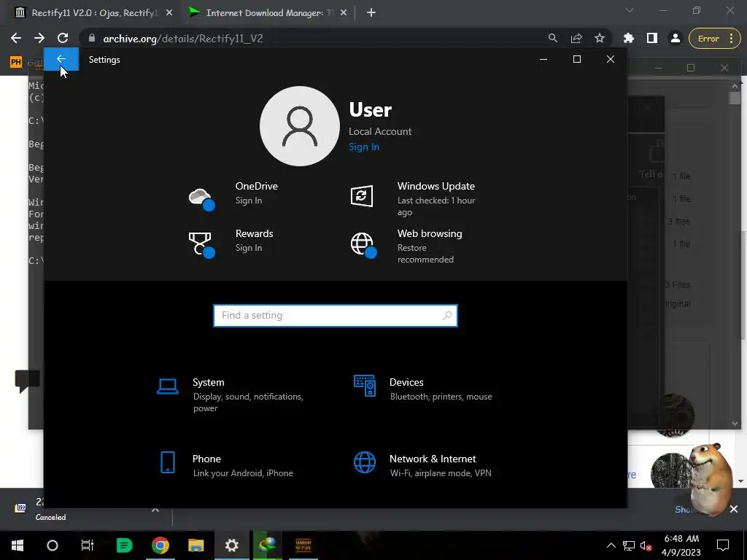Click the magnifier in Find a setting

(447, 315)
